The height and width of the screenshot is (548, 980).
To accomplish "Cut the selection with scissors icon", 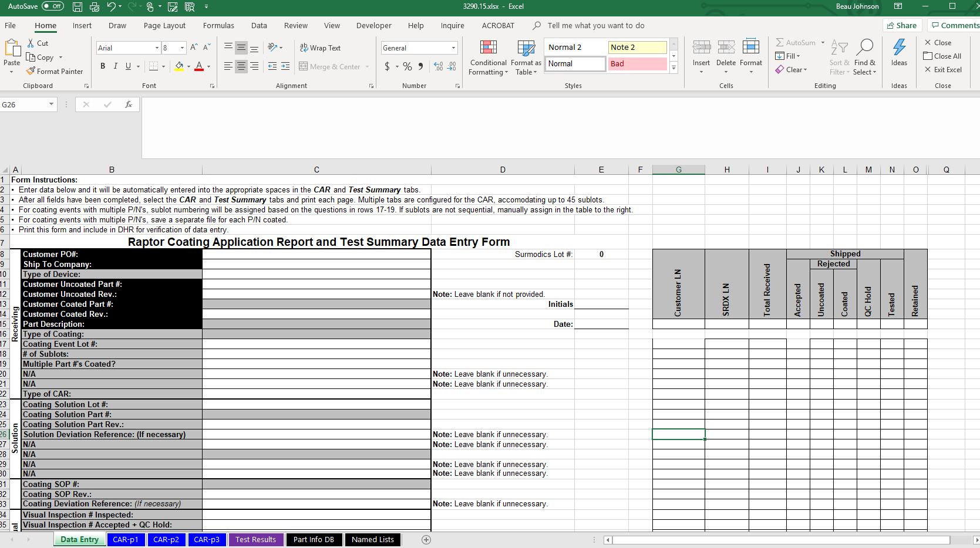I will [x=31, y=43].
